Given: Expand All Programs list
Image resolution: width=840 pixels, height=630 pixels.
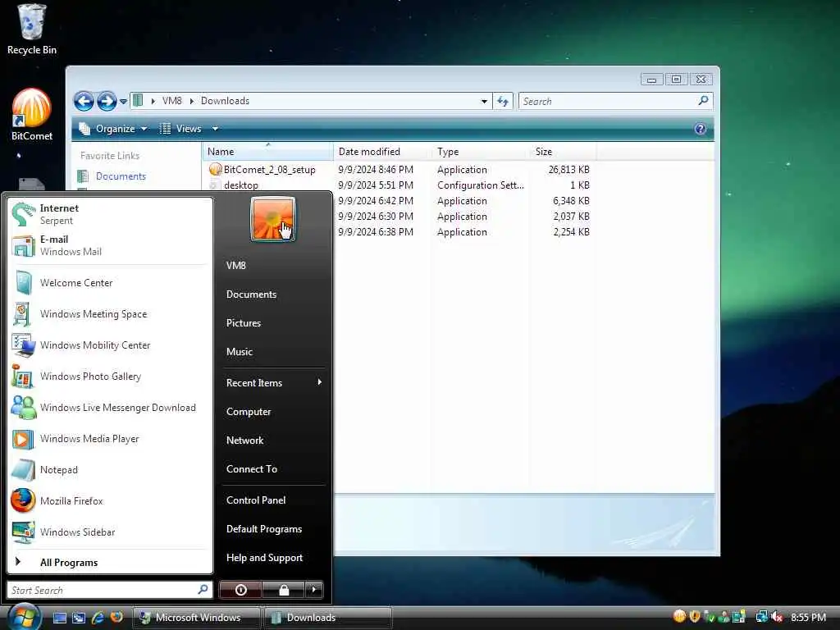Looking at the screenshot, I should pyautogui.click(x=110, y=563).
